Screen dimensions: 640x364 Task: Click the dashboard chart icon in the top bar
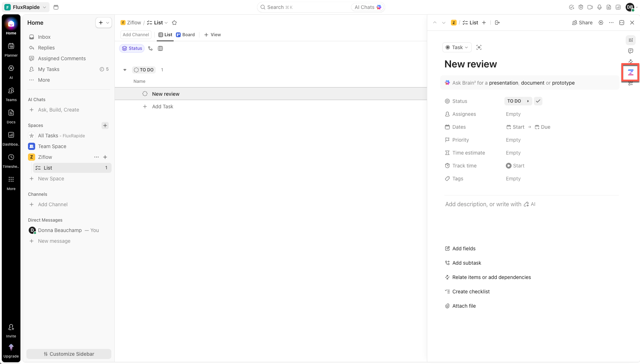pos(618,7)
